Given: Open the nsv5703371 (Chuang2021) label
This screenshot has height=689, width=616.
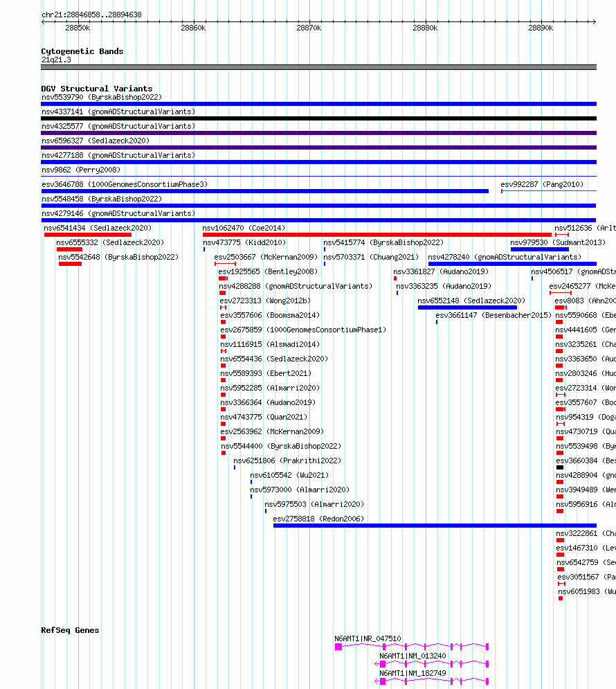Looking at the screenshot, I should (x=371, y=257).
